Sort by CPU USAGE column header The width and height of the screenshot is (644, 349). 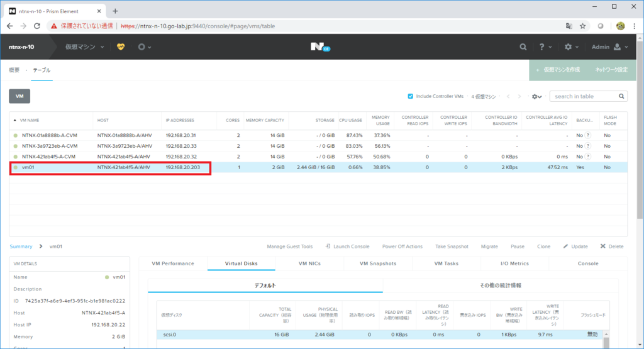click(350, 120)
